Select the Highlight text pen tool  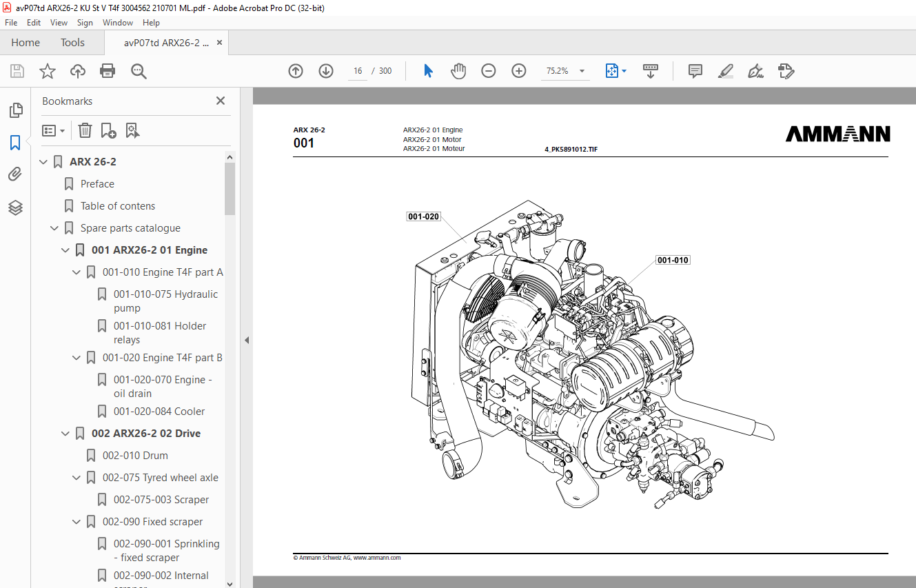725,71
